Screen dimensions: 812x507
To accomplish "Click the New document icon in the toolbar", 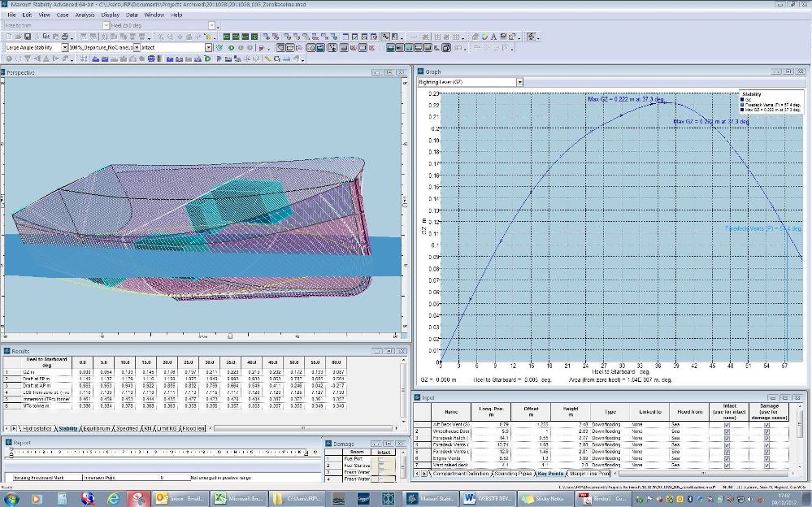I will [x=7, y=37].
